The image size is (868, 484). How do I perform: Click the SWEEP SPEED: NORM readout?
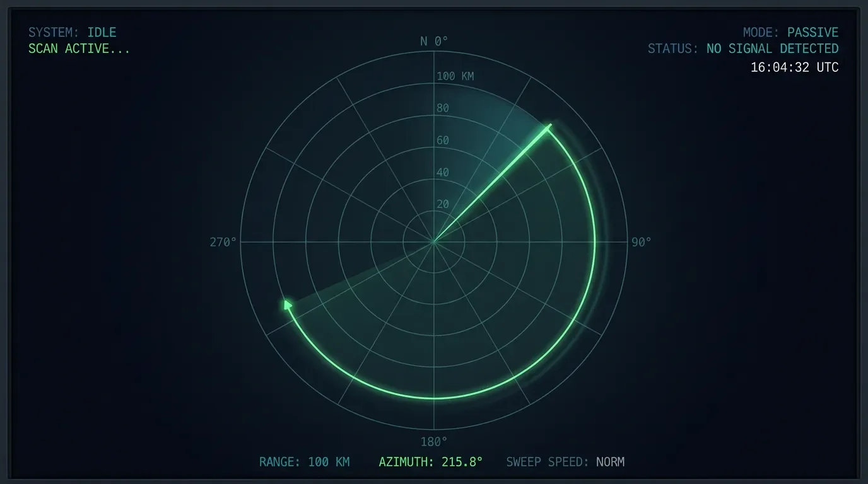[x=565, y=462]
